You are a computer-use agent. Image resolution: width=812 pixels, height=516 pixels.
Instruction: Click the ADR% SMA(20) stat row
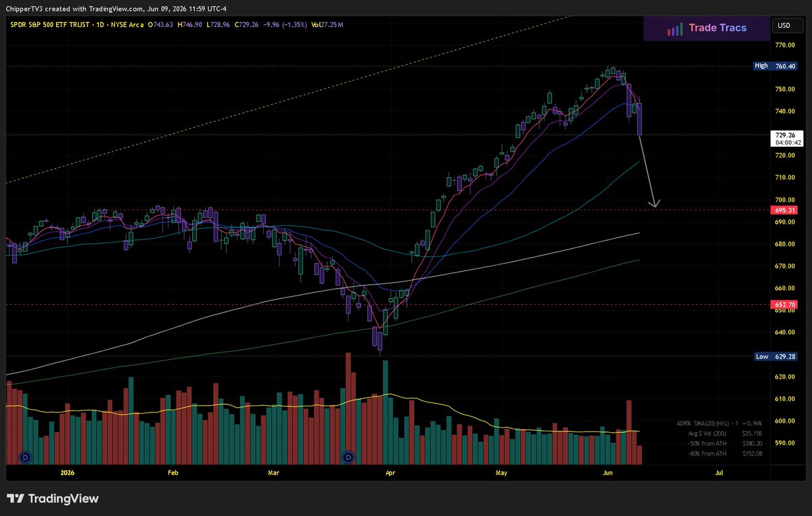coord(719,423)
